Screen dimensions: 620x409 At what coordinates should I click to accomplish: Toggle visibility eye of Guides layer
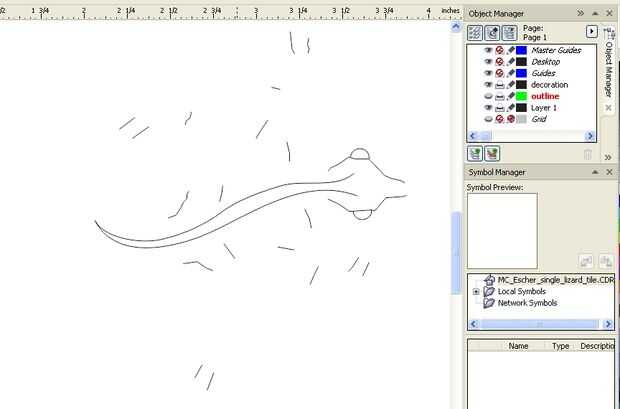pyautogui.click(x=488, y=73)
